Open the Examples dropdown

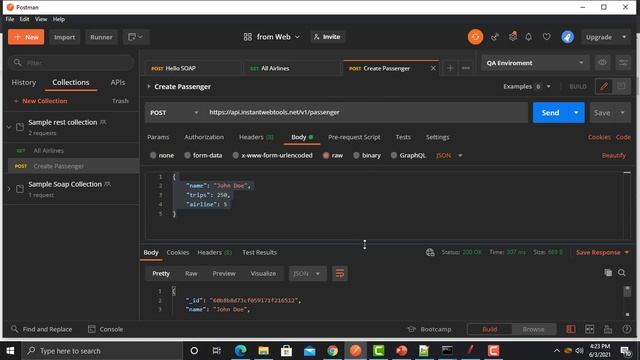click(x=527, y=87)
